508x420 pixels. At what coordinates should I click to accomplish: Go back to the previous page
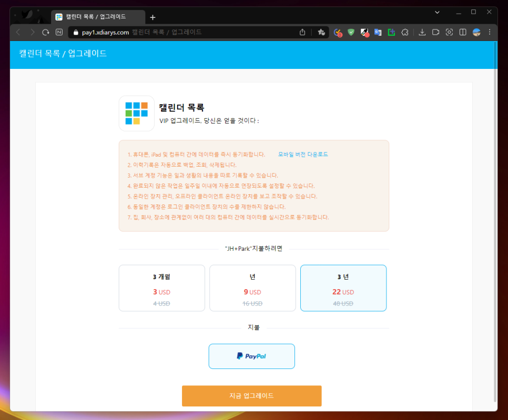18,32
